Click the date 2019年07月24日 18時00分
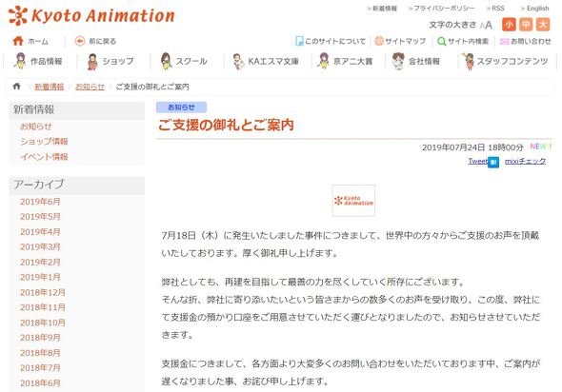Viewport: 562px width, 392px height. (472, 147)
